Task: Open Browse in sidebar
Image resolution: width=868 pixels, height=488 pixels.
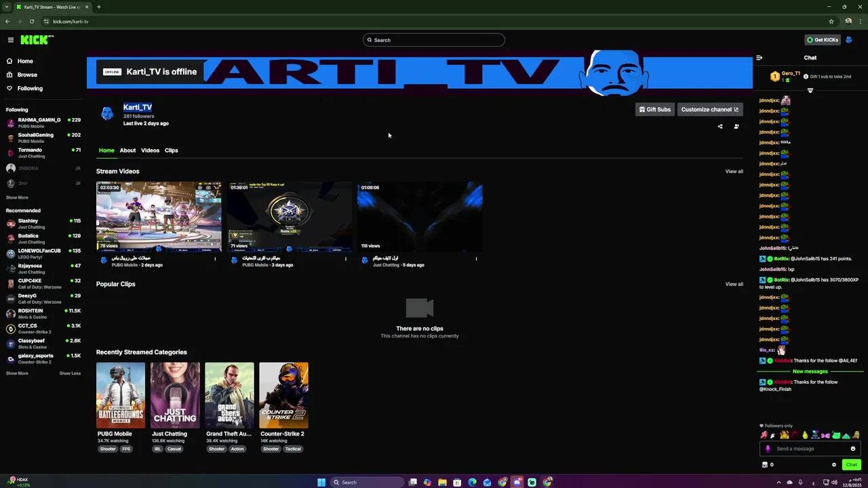Action: coord(27,75)
